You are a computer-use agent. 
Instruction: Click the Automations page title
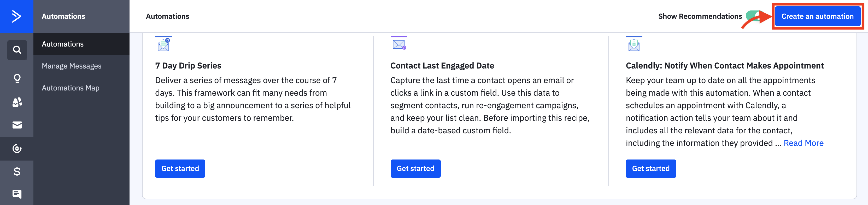(x=167, y=16)
